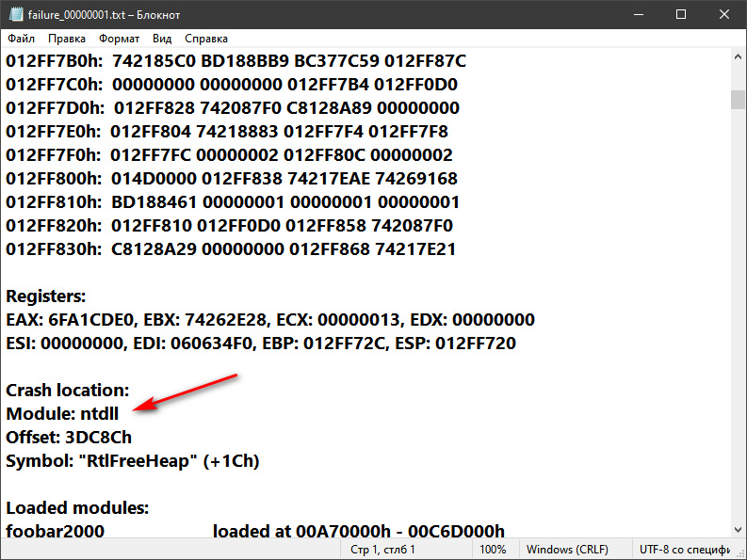This screenshot has width=747, height=560.
Task: Click the vertical scrollbar thumb
Action: (738, 100)
